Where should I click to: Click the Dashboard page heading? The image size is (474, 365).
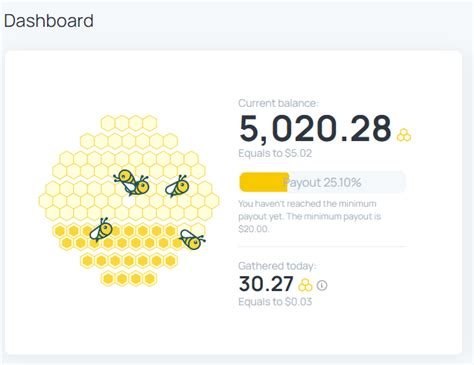(x=49, y=21)
